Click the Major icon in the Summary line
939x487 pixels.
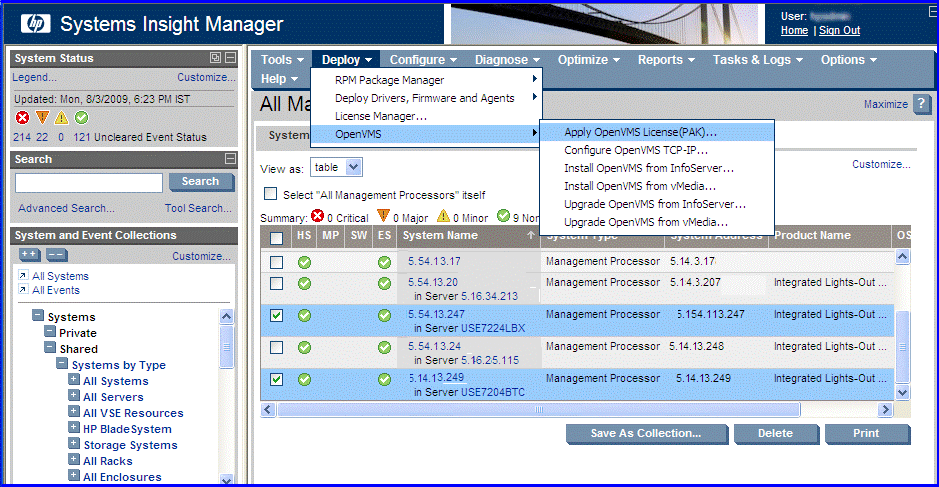click(383, 216)
